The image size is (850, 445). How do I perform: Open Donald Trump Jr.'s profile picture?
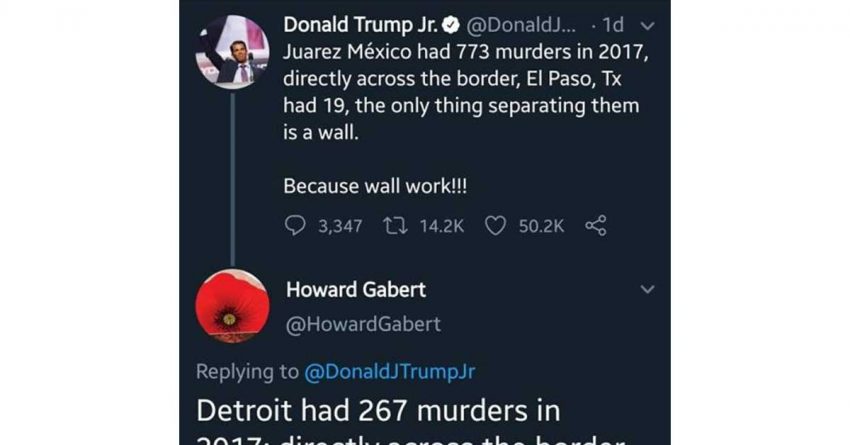[x=232, y=52]
